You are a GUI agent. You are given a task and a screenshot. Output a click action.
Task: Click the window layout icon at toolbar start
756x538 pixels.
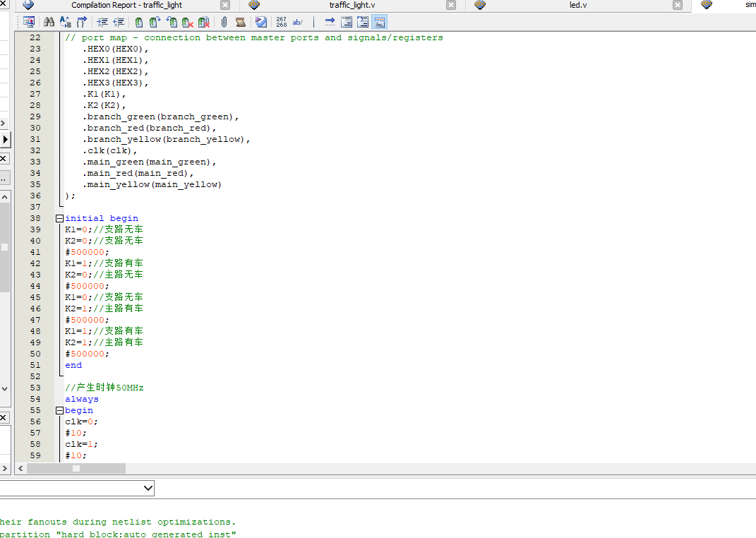28,22
